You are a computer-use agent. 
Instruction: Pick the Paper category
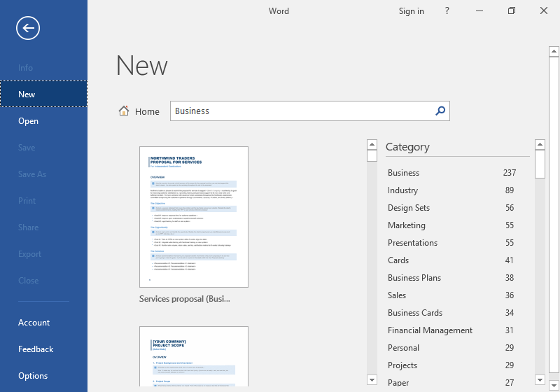(x=452, y=382)
